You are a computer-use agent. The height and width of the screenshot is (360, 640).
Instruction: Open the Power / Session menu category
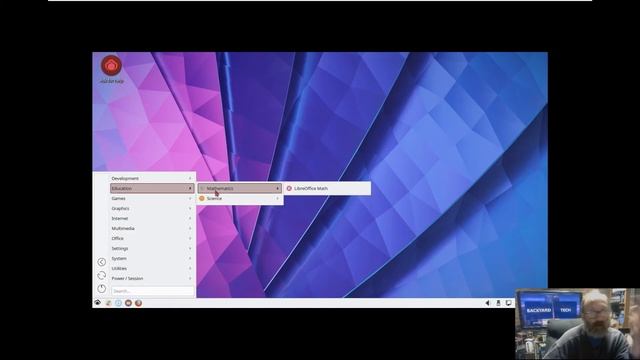(151, 278)
